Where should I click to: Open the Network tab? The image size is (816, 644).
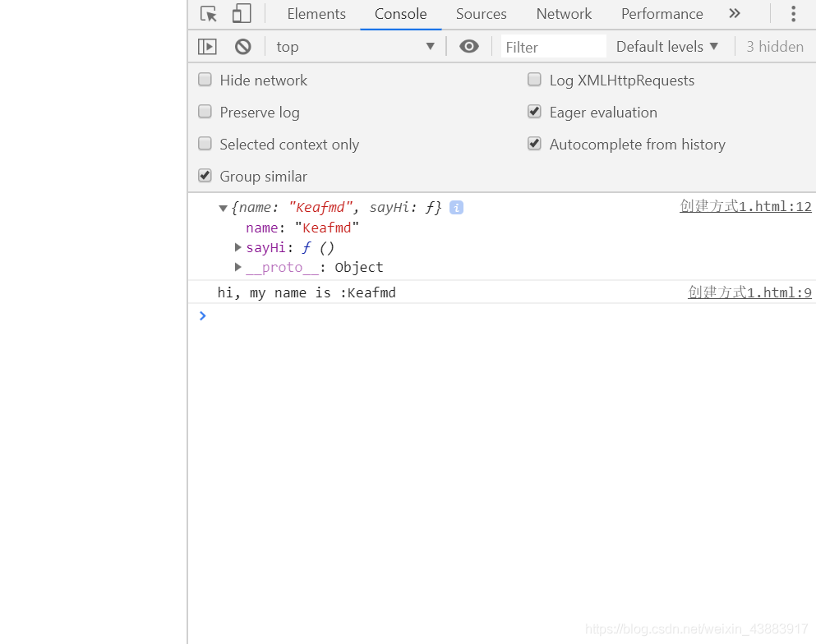tap(564, 14)
